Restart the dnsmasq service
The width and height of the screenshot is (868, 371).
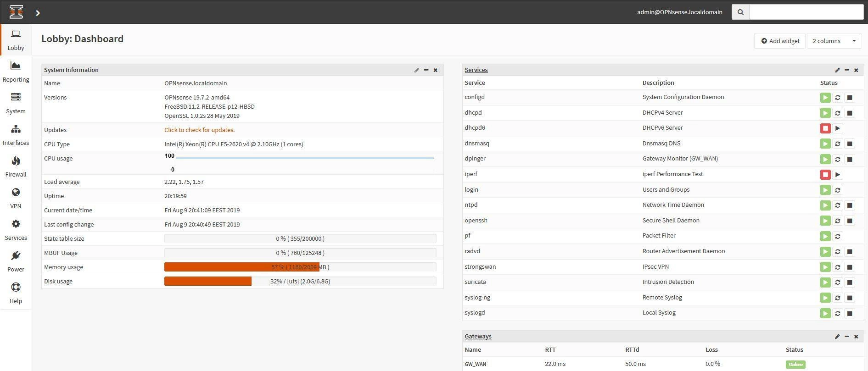837,144
